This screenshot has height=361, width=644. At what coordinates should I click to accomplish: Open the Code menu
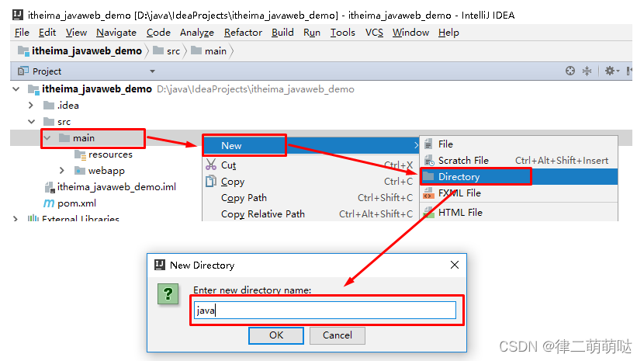158,33
